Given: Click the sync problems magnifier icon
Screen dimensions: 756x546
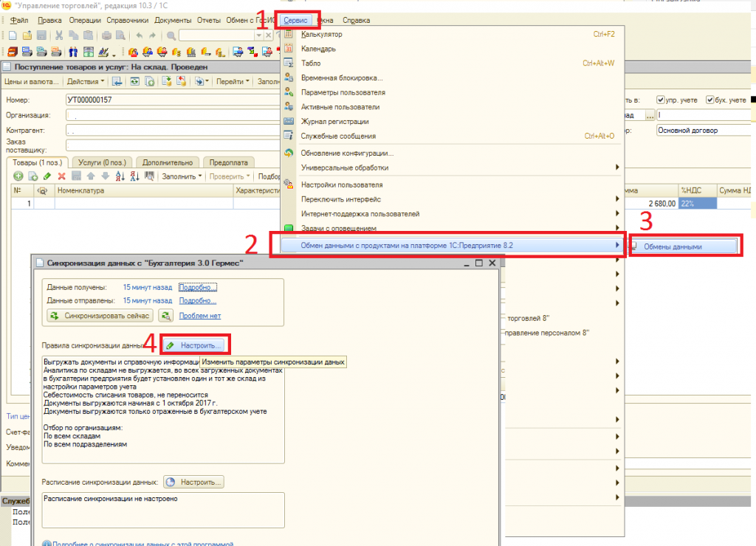Looking at the screenshot, I should (x=166, y=316).
